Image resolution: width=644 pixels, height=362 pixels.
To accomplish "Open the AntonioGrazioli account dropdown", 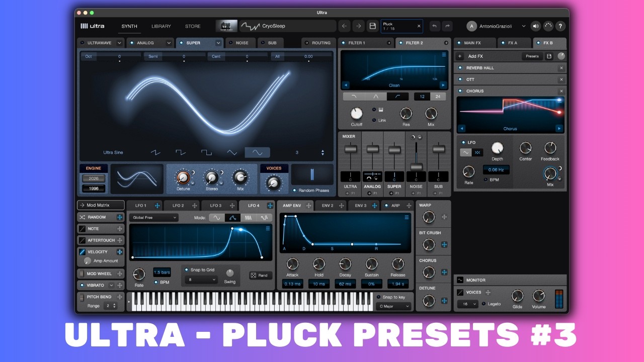I will click(523, 26).
